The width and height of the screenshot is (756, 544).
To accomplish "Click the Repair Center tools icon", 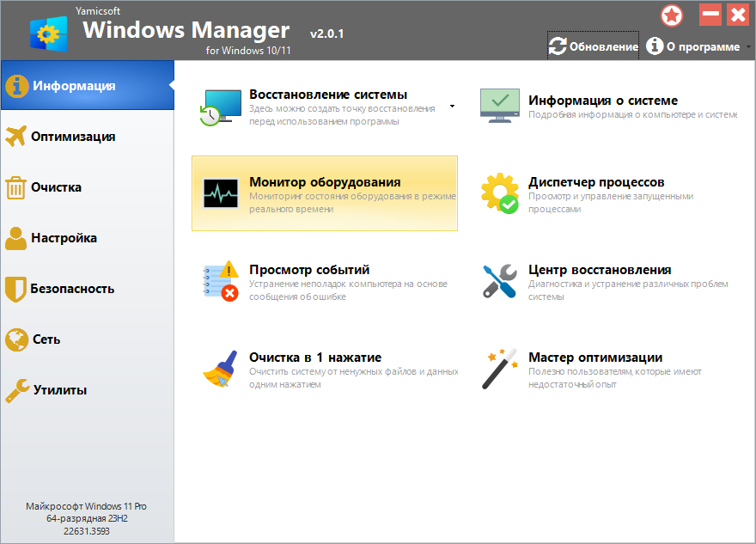I will [498, 281].
